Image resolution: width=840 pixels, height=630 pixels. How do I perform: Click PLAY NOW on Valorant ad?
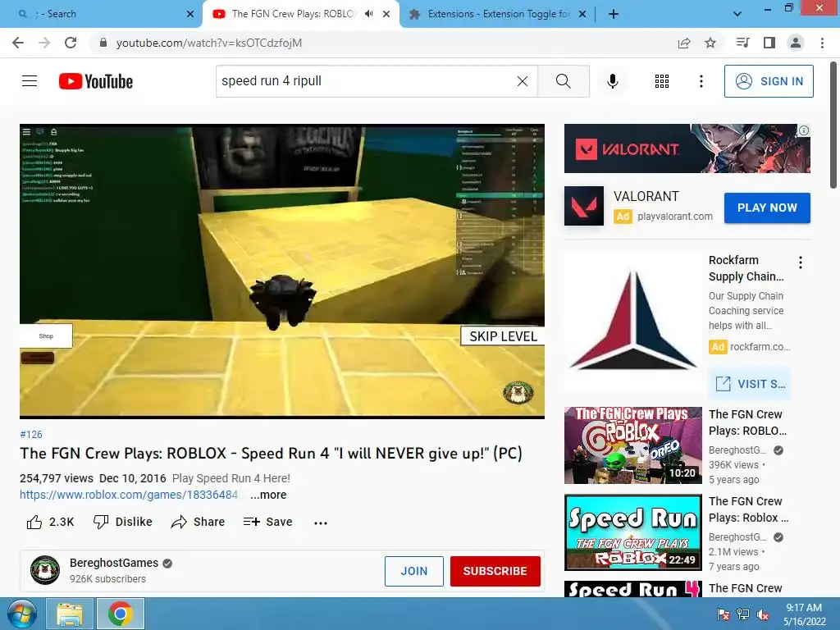pyautogui.click(x=767, y=208)
